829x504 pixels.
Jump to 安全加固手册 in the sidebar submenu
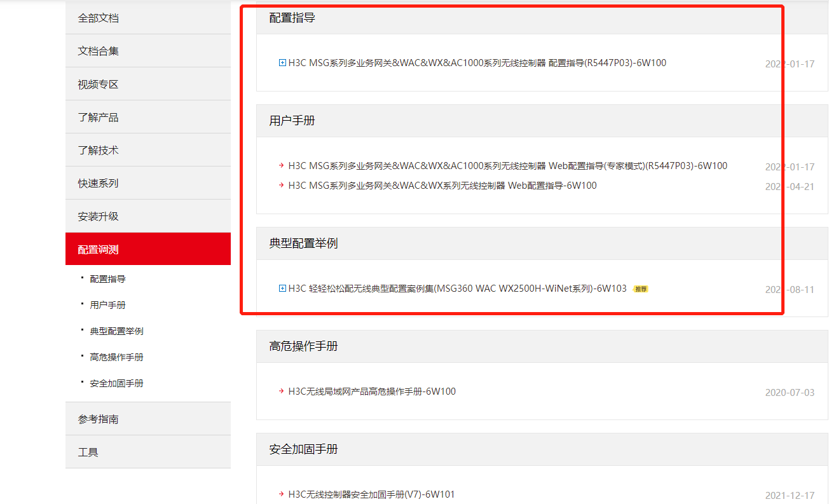click(x=117, y=383)
